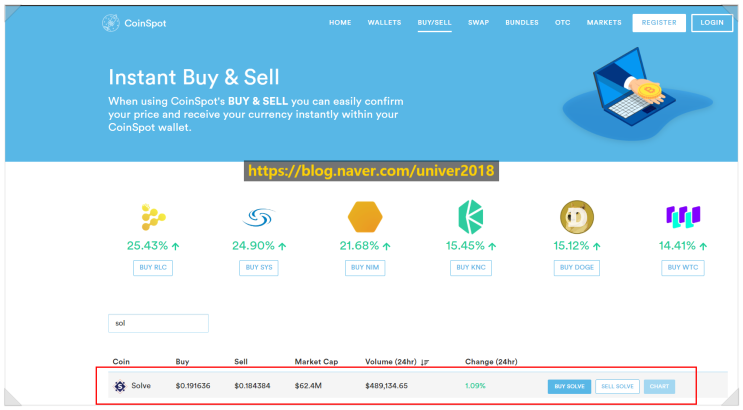Screen dimensions: 743x410
Task: Navigate to OTC
Action: click(562, 22)
